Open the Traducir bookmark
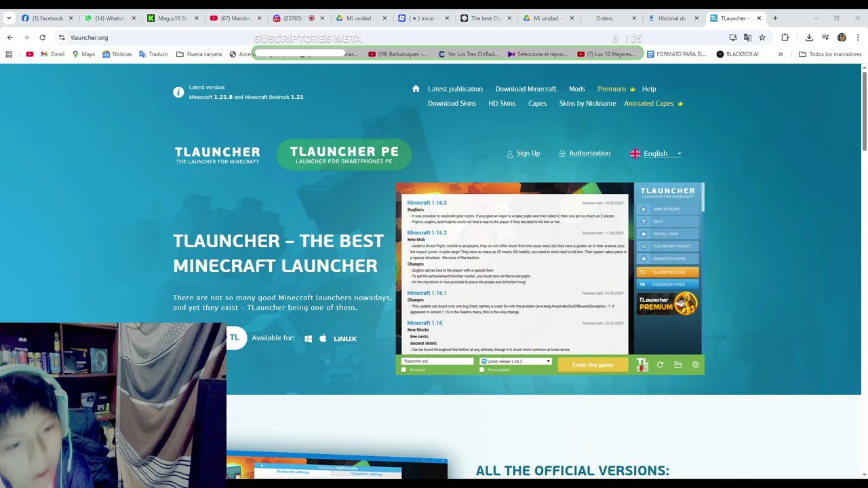 click(x=153, y=54)
